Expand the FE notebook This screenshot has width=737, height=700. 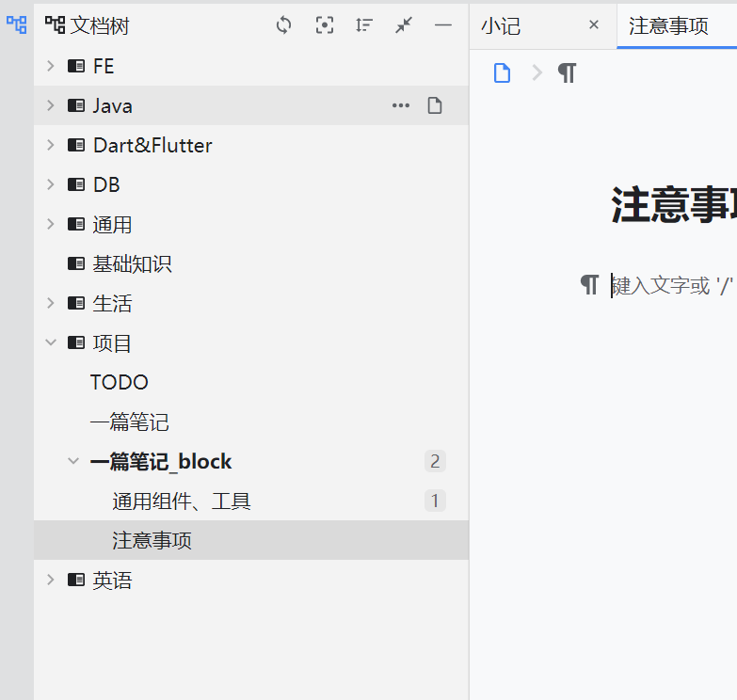tap(50, 66)
